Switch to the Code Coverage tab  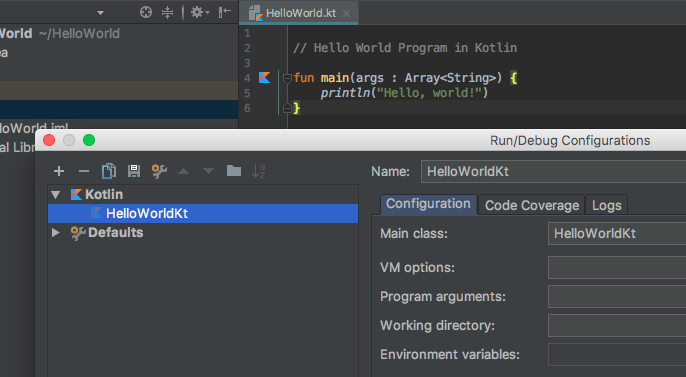(532, 205)
